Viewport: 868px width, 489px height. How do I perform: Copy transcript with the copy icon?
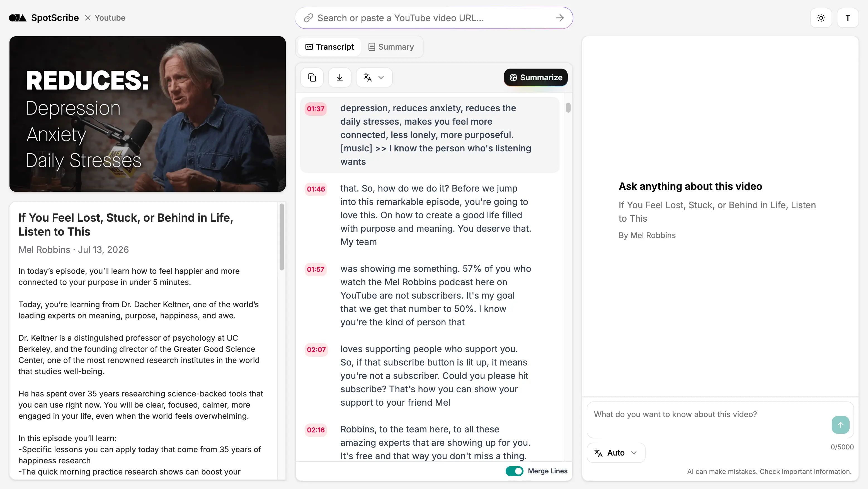tap(312, 78)
